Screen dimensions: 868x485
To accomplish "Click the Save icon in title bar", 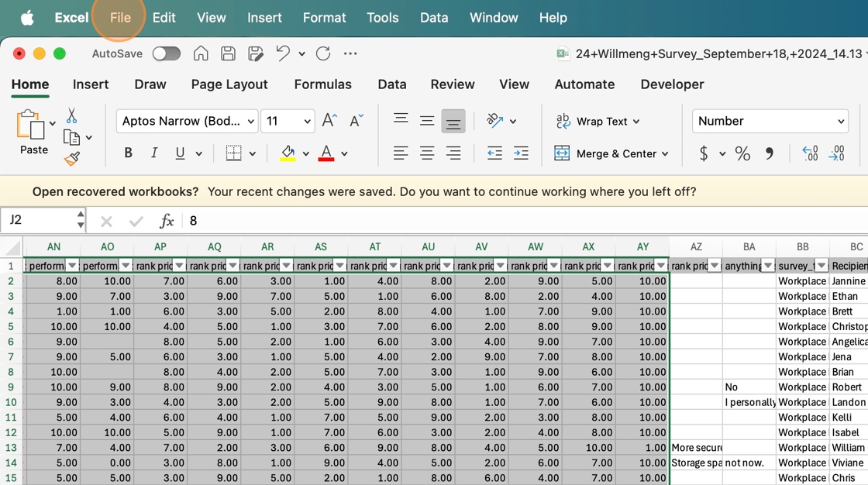I will pos(228,53).
